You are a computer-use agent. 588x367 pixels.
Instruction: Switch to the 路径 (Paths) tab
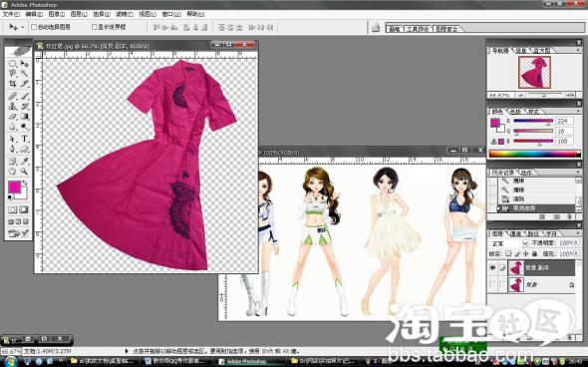point(533,233)
